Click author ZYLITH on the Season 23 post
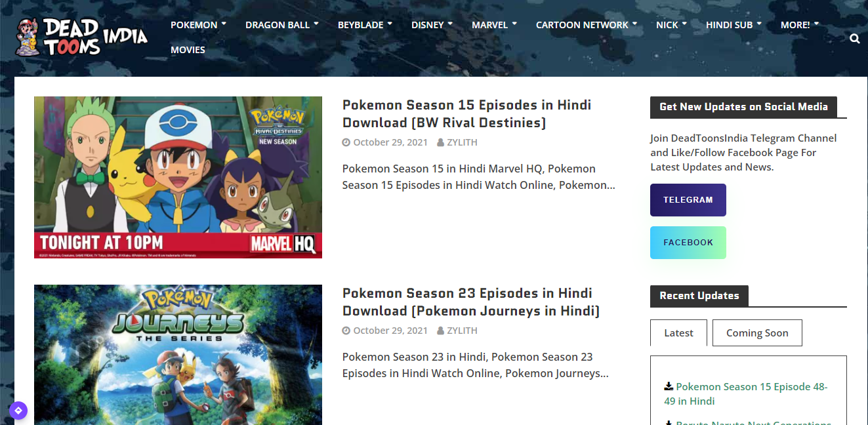 pos(462,331)
